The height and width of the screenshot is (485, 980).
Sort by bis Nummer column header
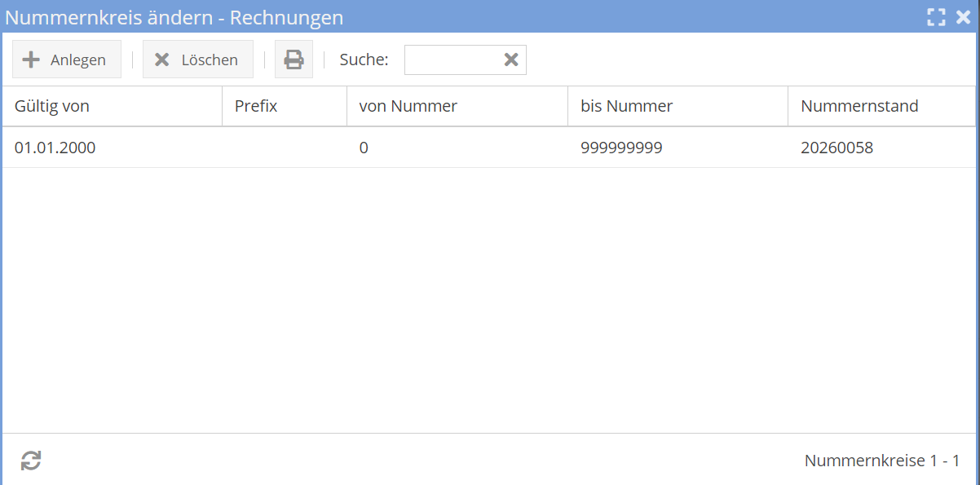click(x=678, y=106)
